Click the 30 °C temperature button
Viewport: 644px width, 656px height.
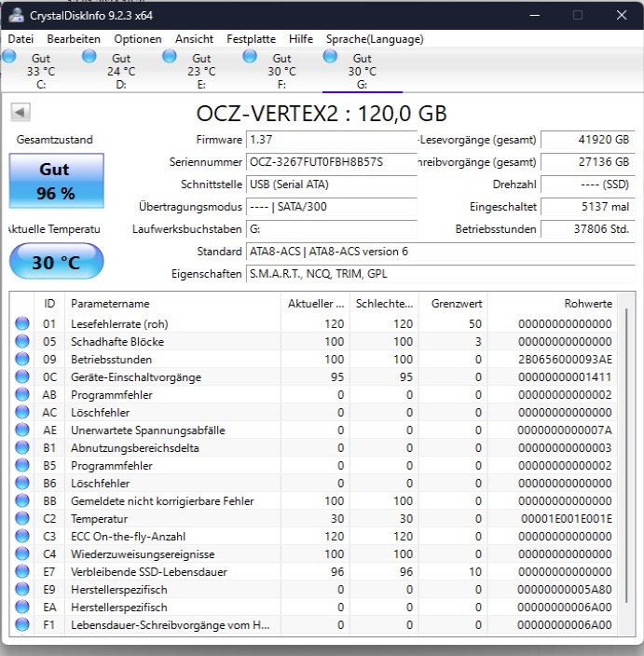[x=57, y=262]
